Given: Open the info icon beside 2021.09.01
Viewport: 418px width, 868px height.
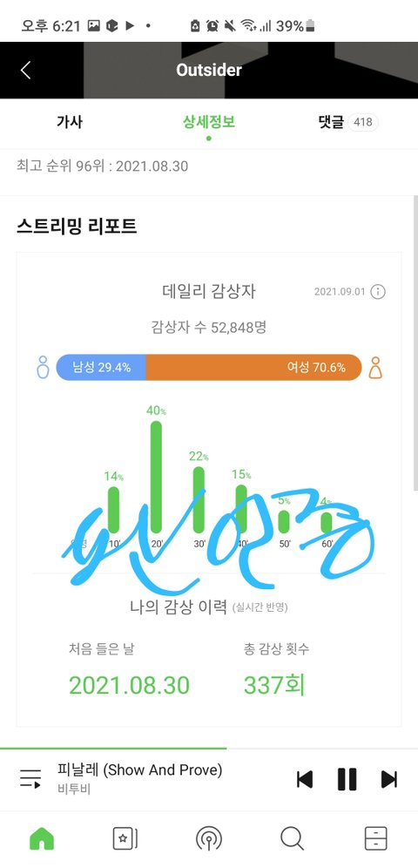Looking at the screenshot, I should (378, 292).
